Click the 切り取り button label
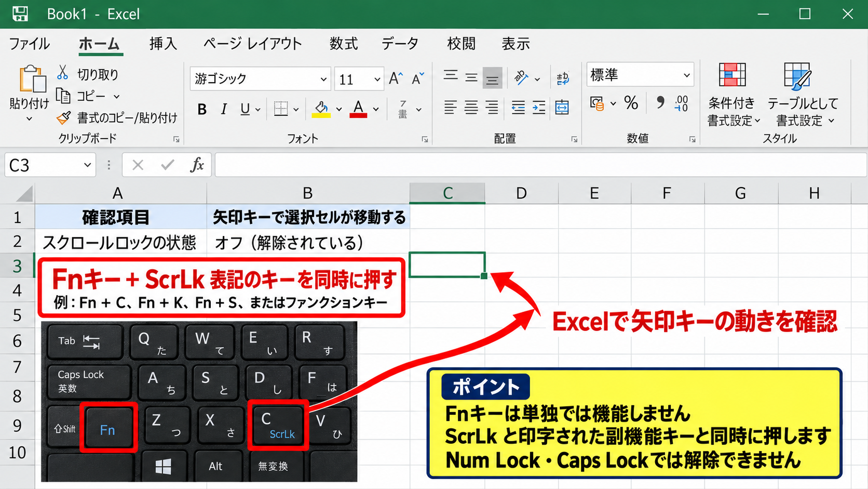Viewport: 868px width, 489px height. (x=98, y=74)
